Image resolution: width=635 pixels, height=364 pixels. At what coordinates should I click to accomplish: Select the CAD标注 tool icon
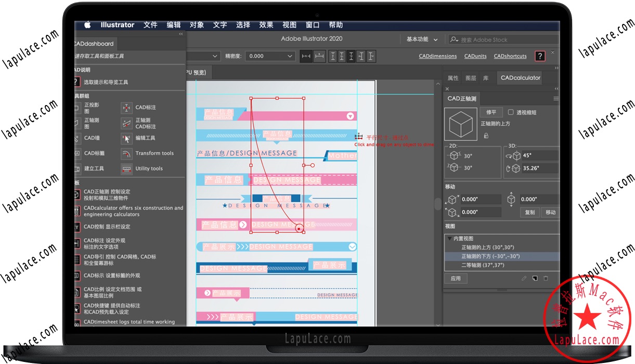[126, 108]
